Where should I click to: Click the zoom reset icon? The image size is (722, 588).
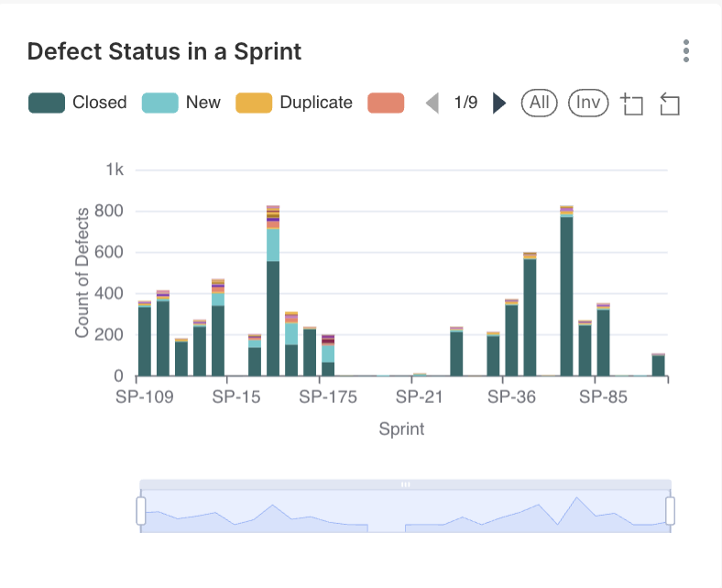point(670,103)
